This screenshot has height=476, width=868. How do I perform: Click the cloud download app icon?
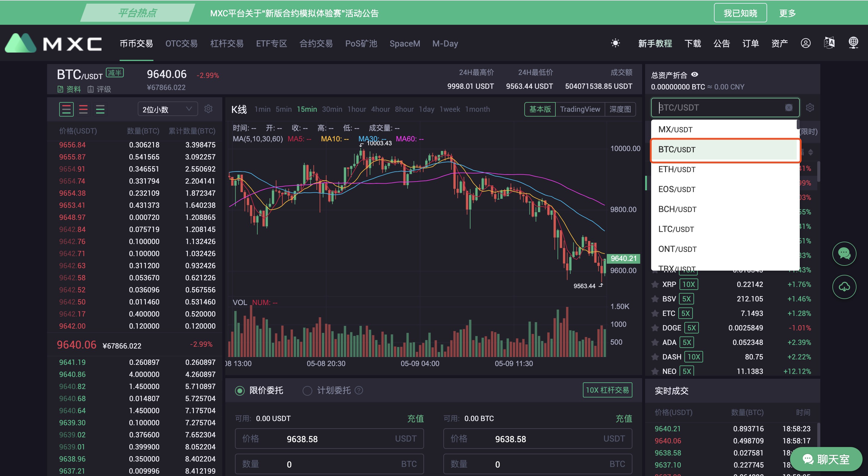[844, 287]
